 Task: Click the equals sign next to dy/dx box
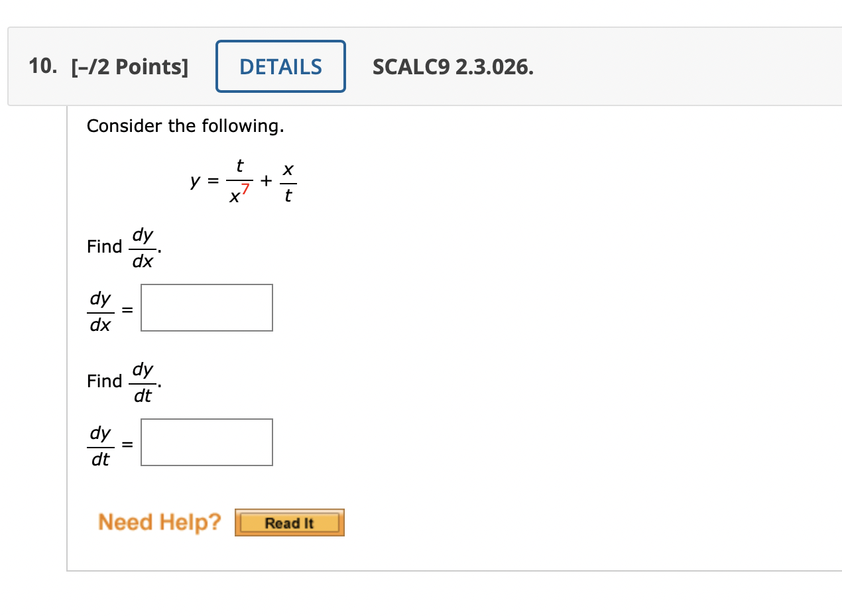[126, 309]
